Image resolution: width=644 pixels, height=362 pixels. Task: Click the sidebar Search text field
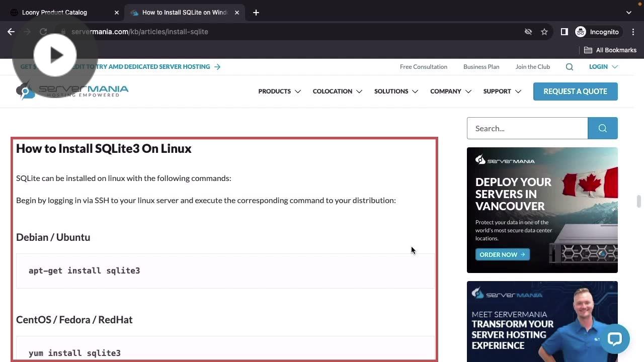tap(527, 128)
